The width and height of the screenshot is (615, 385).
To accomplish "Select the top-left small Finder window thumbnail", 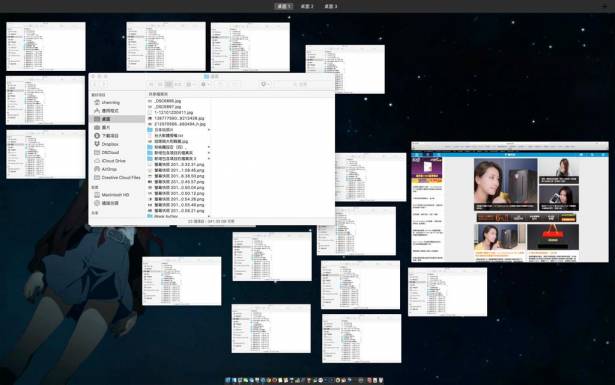I will (46, 46).
